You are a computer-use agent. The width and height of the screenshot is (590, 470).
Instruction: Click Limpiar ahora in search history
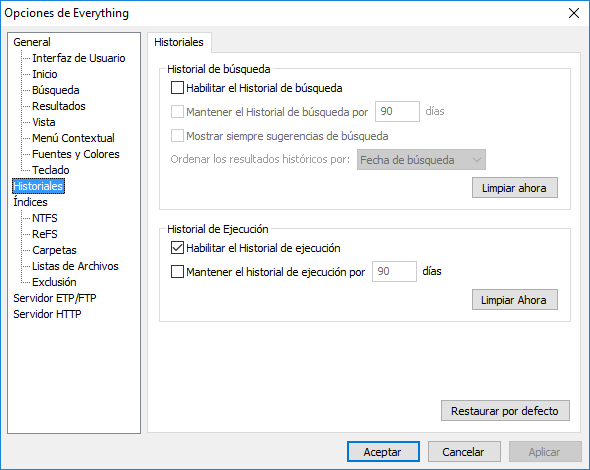click(514, 188)
